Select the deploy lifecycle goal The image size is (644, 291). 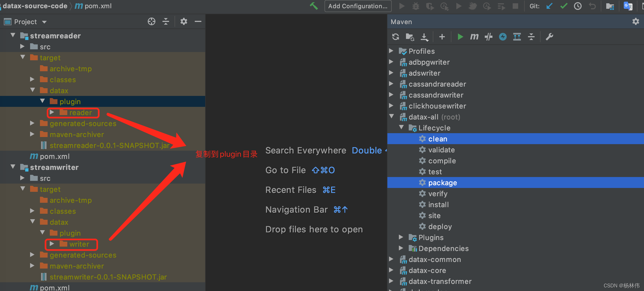pyautogui.click(x=515, y=226)
